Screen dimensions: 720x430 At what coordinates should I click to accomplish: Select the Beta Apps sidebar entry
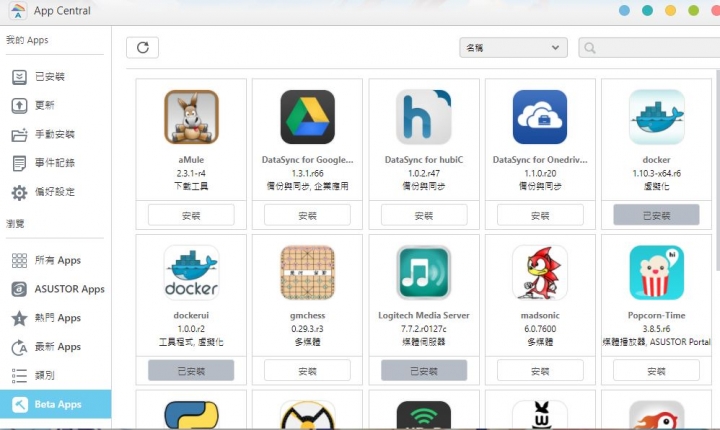[x=56, y=404]
